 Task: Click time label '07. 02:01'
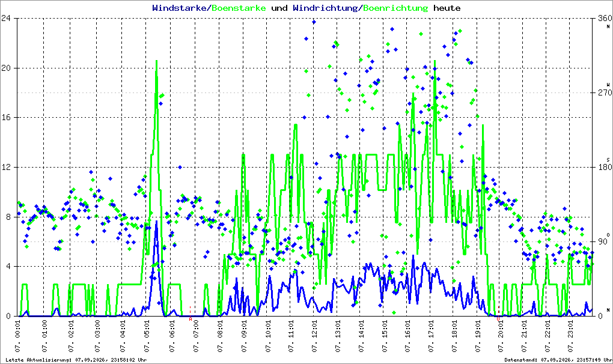pyautogui.click(x=71, y=336)
